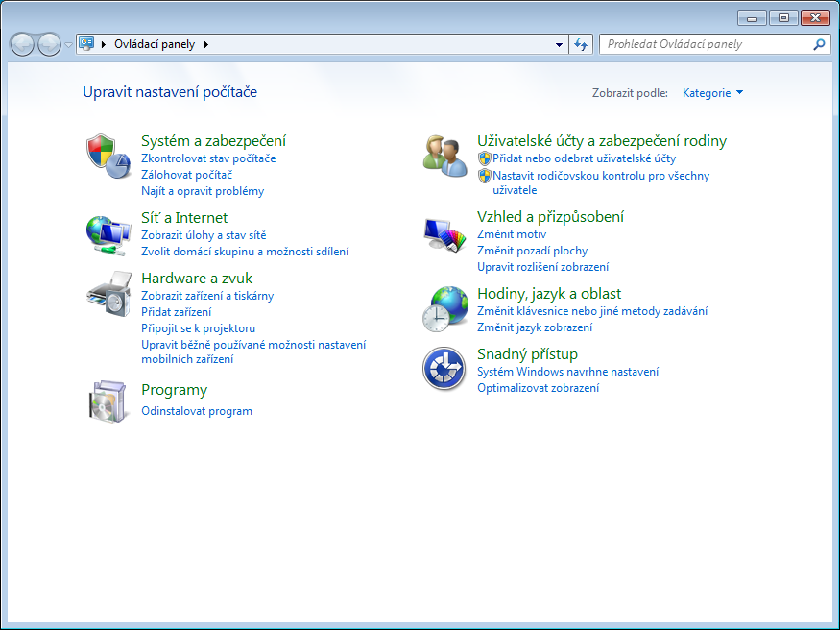Select Změnit jazyk zobrazení
This screenshot has height=630, width=840.
coord(535,327)
